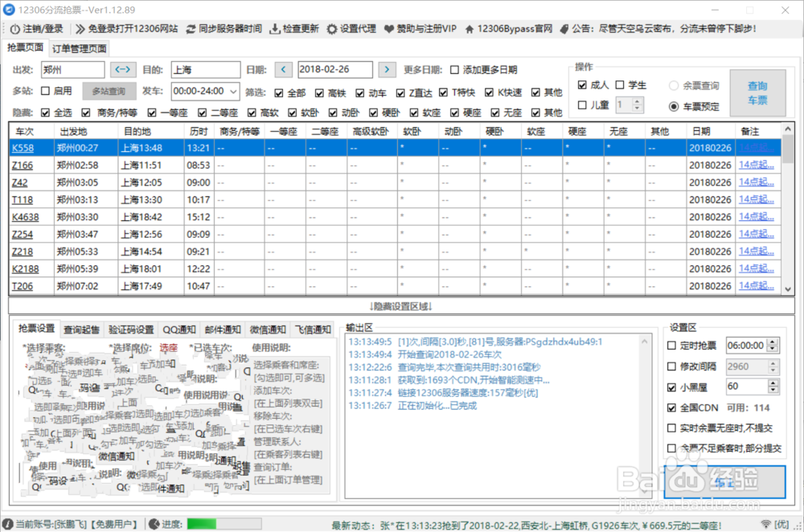Click the 公告 announcement icon
The width and height of the screenshot is (804, 532).
pos(564,29)
